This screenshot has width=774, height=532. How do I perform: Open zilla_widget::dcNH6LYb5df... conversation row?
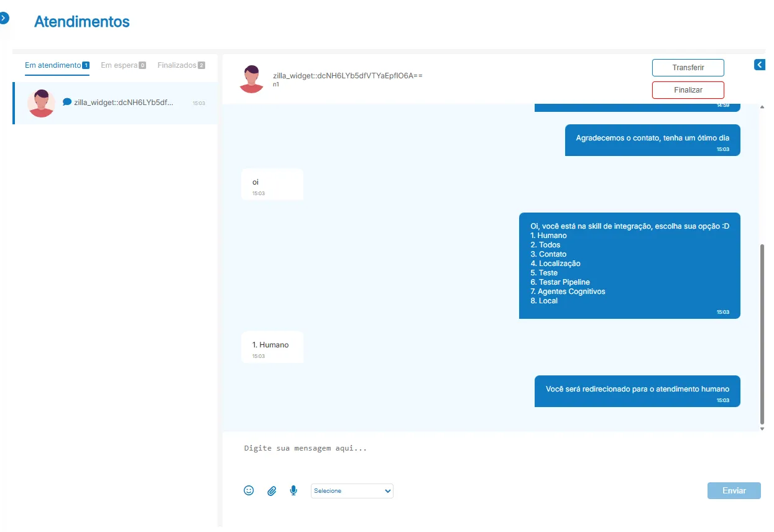(x=116, y=103)
